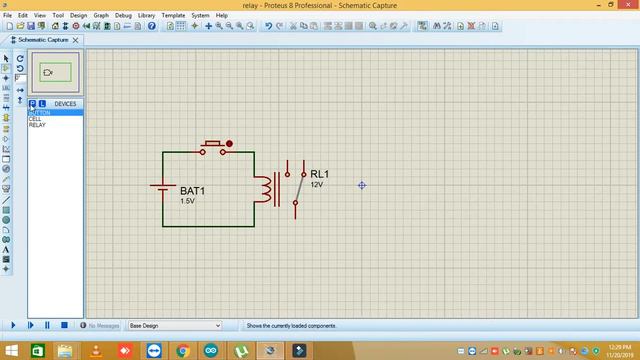Open the help question mark icon
This screenshot has height=360, width=640.
(151, 26)
